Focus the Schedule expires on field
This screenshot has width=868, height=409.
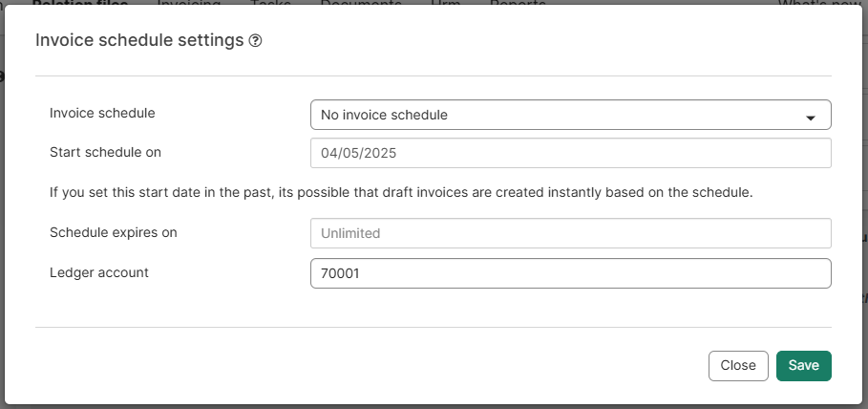pos(570,233)
